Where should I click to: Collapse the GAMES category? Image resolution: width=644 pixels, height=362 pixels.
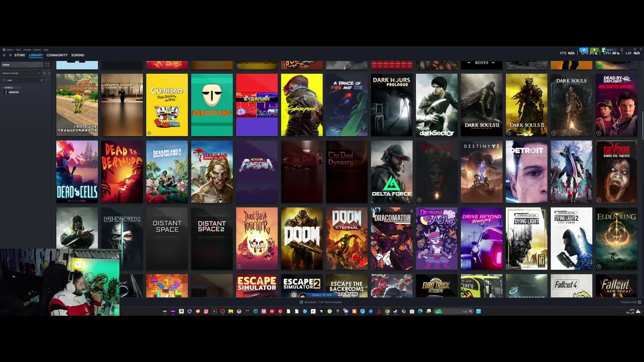(3, 87)
